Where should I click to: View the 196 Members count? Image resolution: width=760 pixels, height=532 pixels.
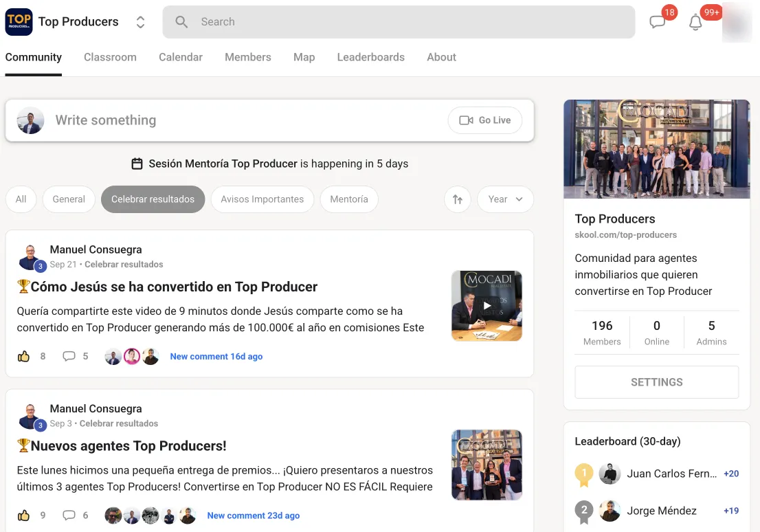(602, 333)
